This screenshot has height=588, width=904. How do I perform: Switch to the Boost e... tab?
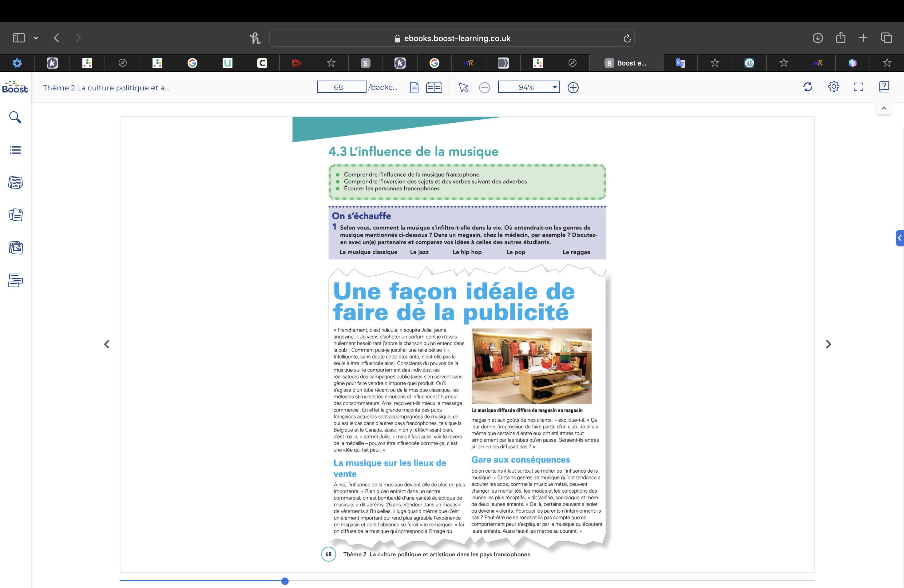(x=626, y=63)
